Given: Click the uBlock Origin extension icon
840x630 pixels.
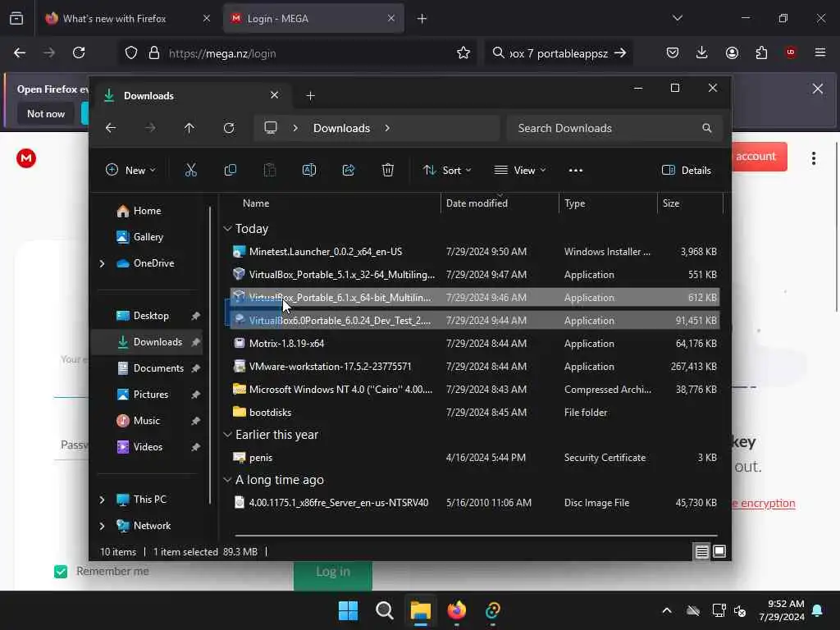Looking at the screenshot, I should 791,52.
